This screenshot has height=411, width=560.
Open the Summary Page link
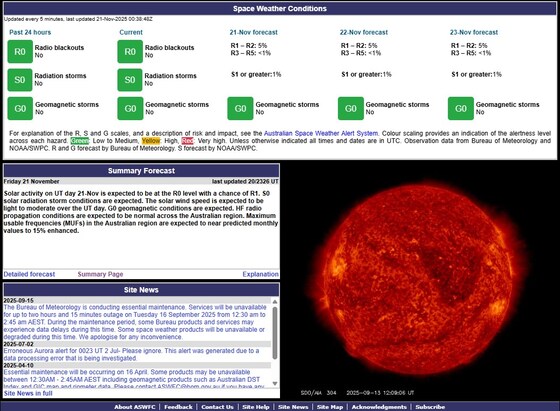coord(100,274)
